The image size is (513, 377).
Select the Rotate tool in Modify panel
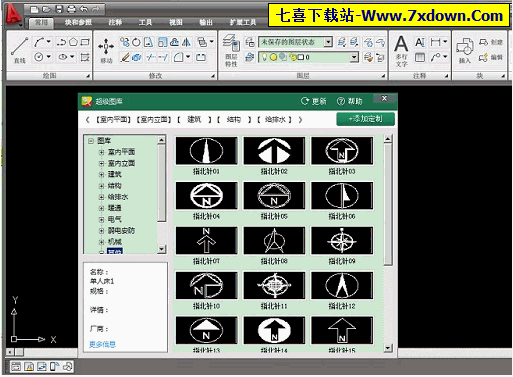coord(136,42)
